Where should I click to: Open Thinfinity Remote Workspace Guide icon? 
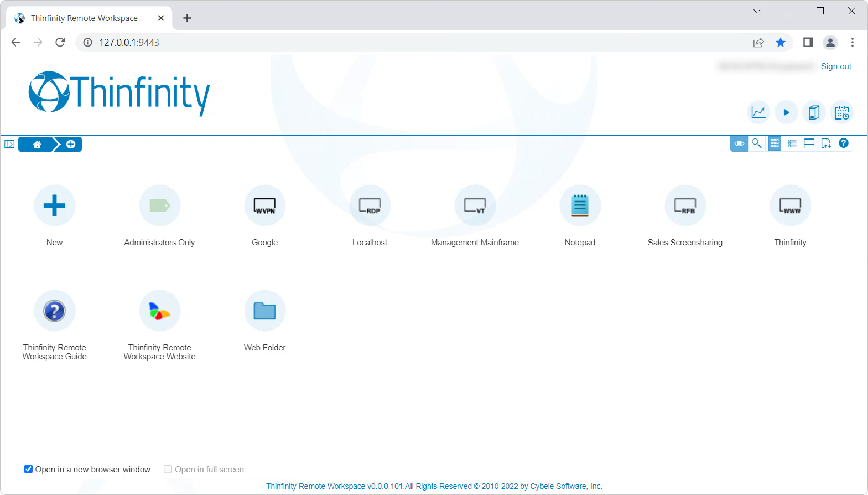54,311
